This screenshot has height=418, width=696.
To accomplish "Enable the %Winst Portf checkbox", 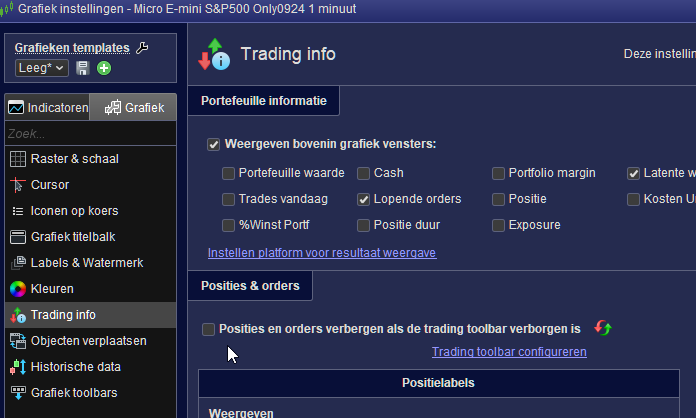I will [228, 225].
